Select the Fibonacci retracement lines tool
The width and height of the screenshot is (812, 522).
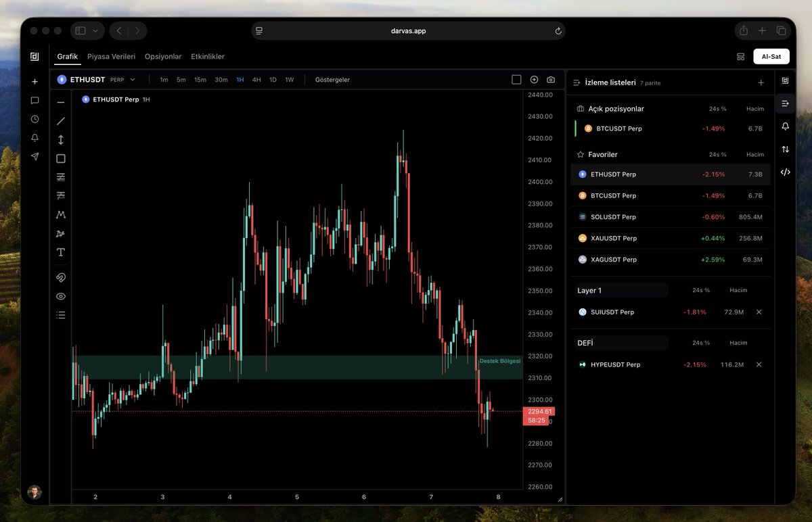pyautogui.click(x=61, y=177)
